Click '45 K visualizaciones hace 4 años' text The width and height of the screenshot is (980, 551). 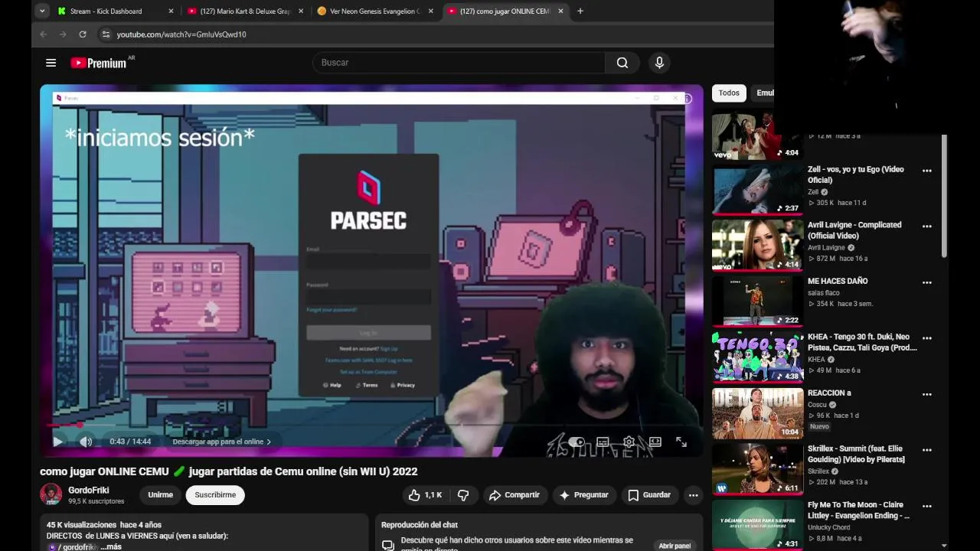click(x=104, y=525)
